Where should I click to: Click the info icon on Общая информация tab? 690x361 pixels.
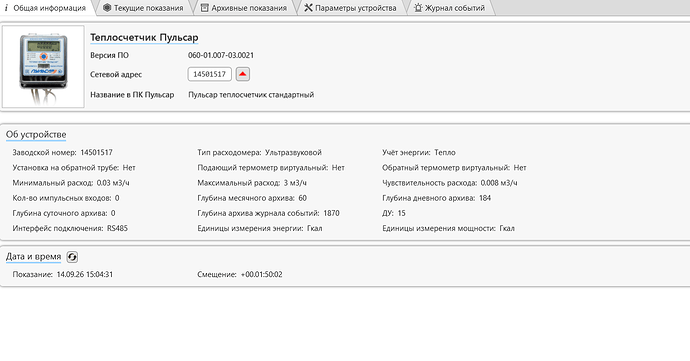pos(6,8)
